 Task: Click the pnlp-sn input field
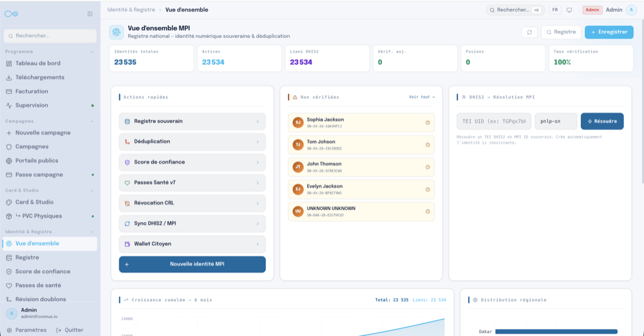click(556, 121)
